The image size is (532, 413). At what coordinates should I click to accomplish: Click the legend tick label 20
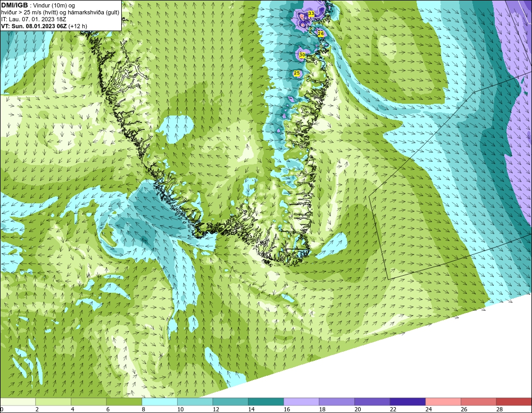tap(358, 409)
